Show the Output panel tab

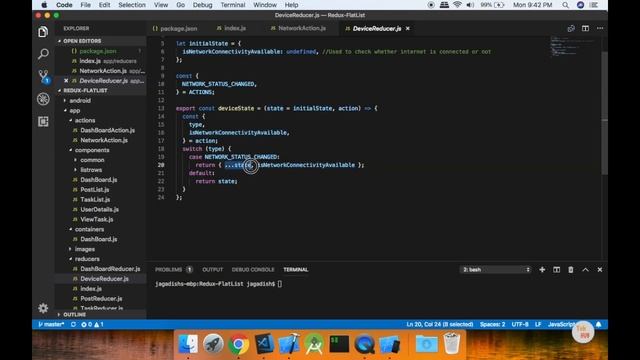coord(213,269)
